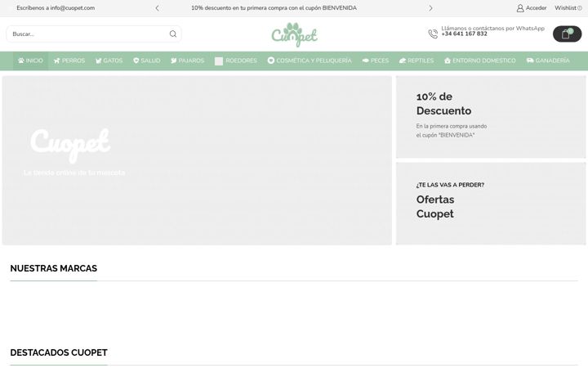Screen dimensions: 588x368
Task: Open the REPTILES category menu
Action: 416,61
